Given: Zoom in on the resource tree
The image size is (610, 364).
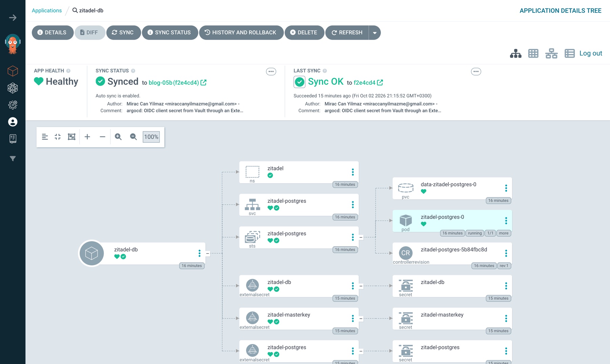Looking at the screenshot, I should (x=118, y=137).
